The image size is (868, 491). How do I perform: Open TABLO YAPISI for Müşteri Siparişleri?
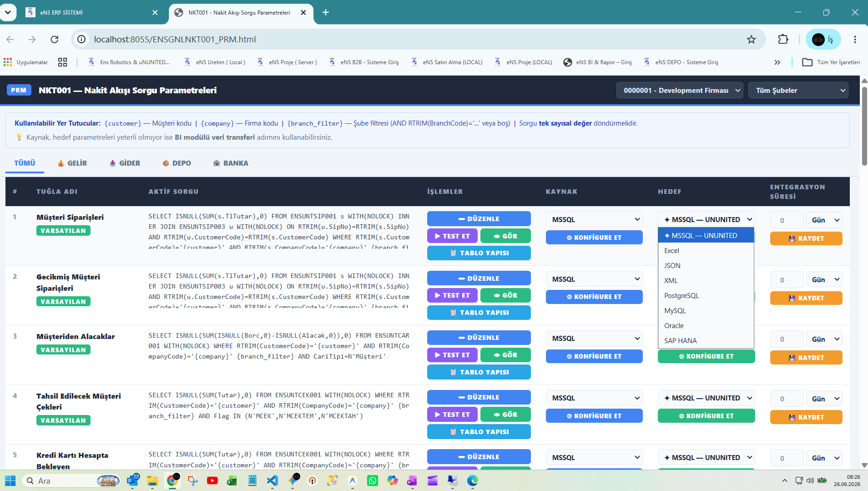(479, 253)
